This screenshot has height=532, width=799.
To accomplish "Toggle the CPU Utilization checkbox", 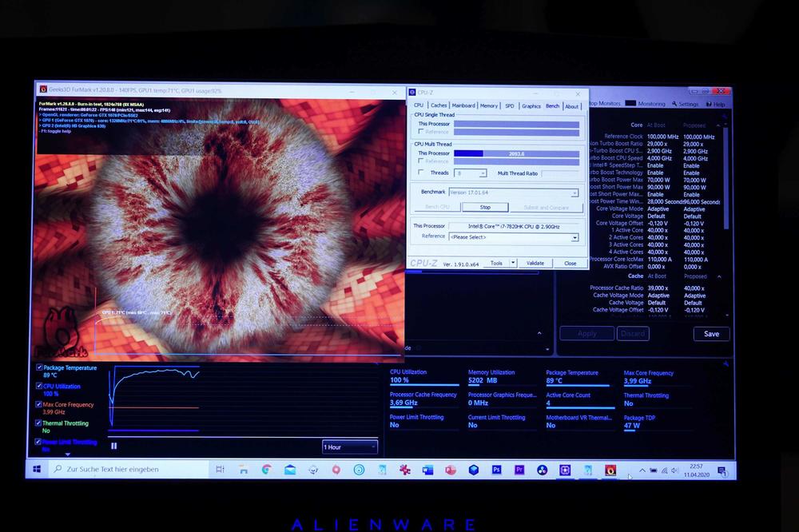I will pyautogui.click(x=39, y=387).
